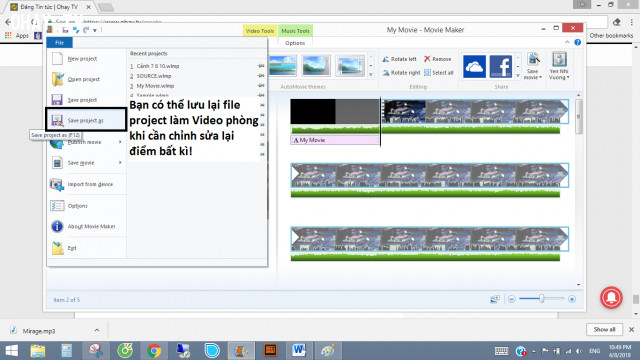Screen dimensions: 640x360
Task: Select Save project as menu item
Action: coord(86,120)
